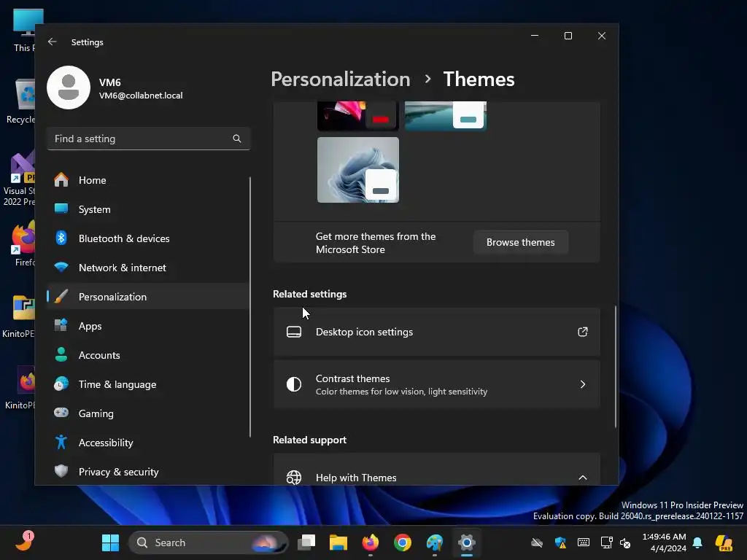The height and width of the screenshot is (560, 747).
Task: Open File Explorer from the taskbar
Action: (338, 542)
